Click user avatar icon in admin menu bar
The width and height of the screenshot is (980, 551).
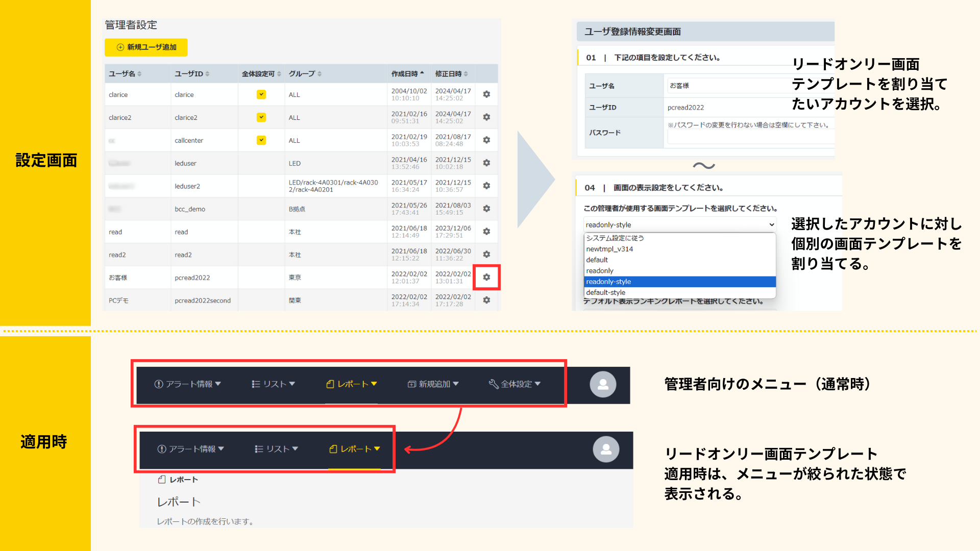[x=603, y=385]
